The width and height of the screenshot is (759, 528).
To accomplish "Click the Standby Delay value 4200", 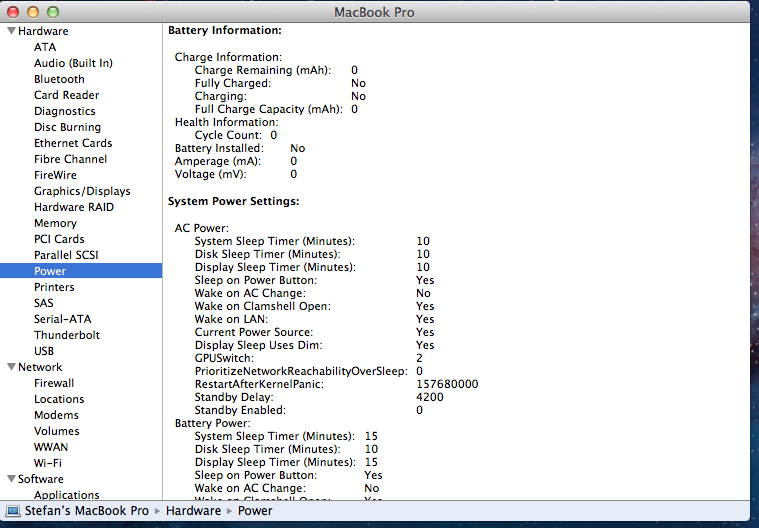I will point(430,397).
